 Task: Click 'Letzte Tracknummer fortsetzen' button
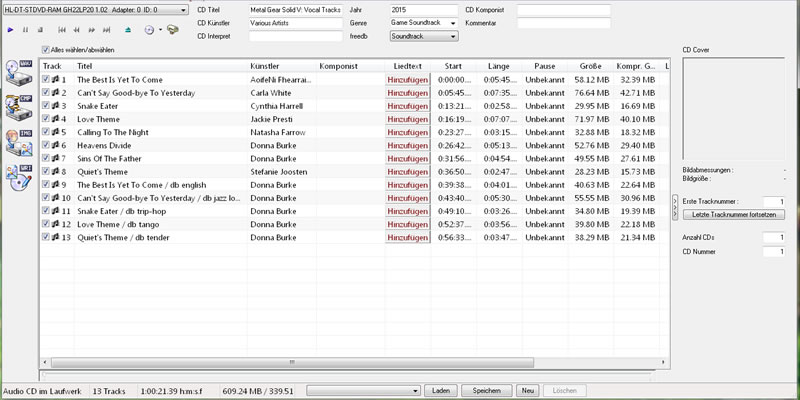coord(734,214)
